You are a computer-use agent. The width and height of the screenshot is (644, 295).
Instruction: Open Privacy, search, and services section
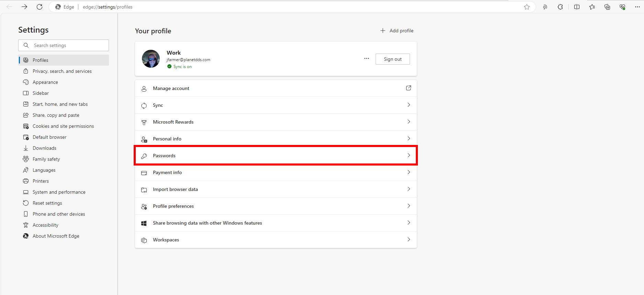pyautogui.click(x=62, y=71)
